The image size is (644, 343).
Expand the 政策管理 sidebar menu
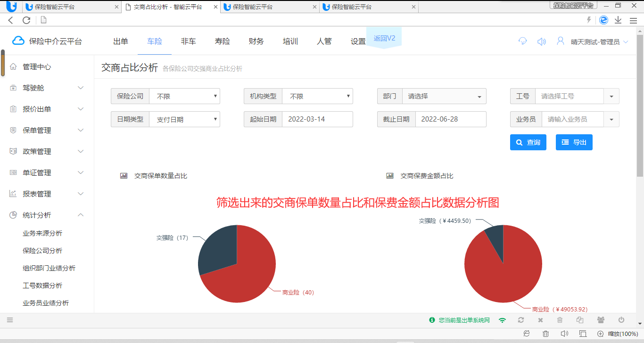pos(47,151)
